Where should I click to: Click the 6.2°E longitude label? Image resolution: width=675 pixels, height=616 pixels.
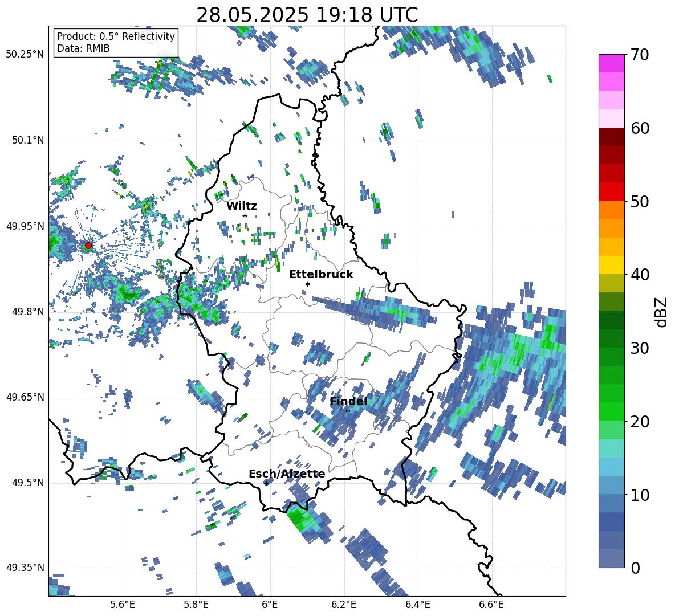[344, 605]
